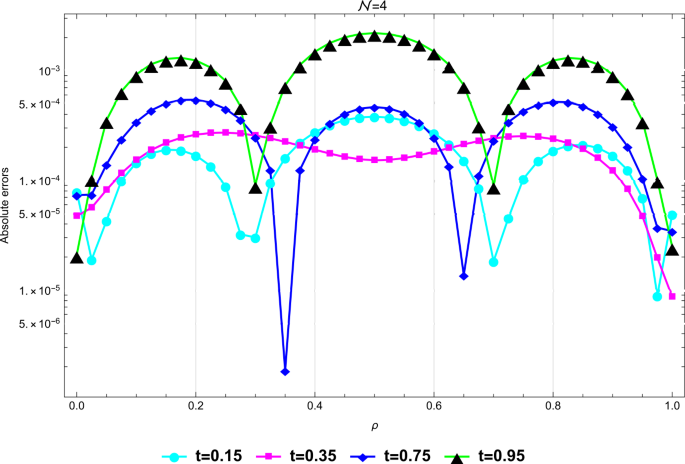Click the 5.×10^-5 y-axis tick label
Screen dimensions: 685x464
coord(39,214)
